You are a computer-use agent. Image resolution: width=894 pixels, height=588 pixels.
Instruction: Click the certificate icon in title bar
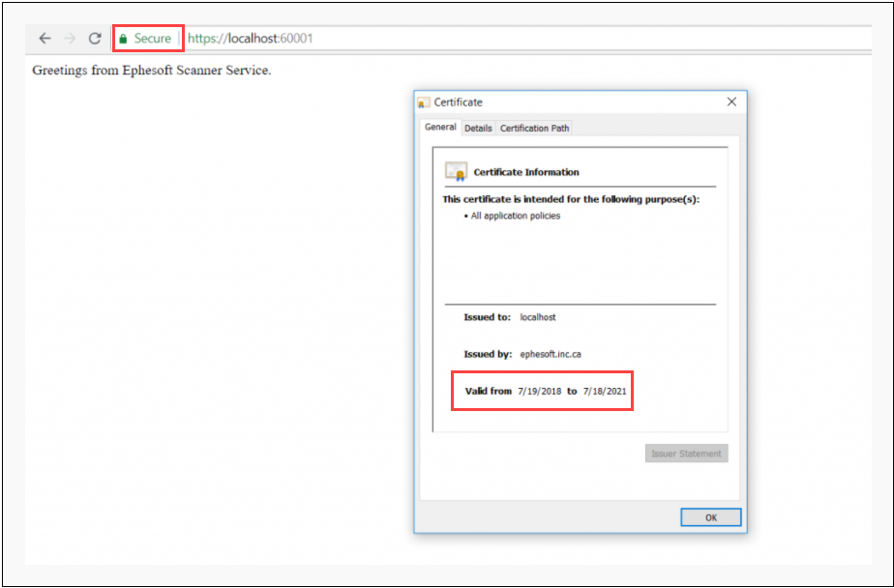[424, 103]
